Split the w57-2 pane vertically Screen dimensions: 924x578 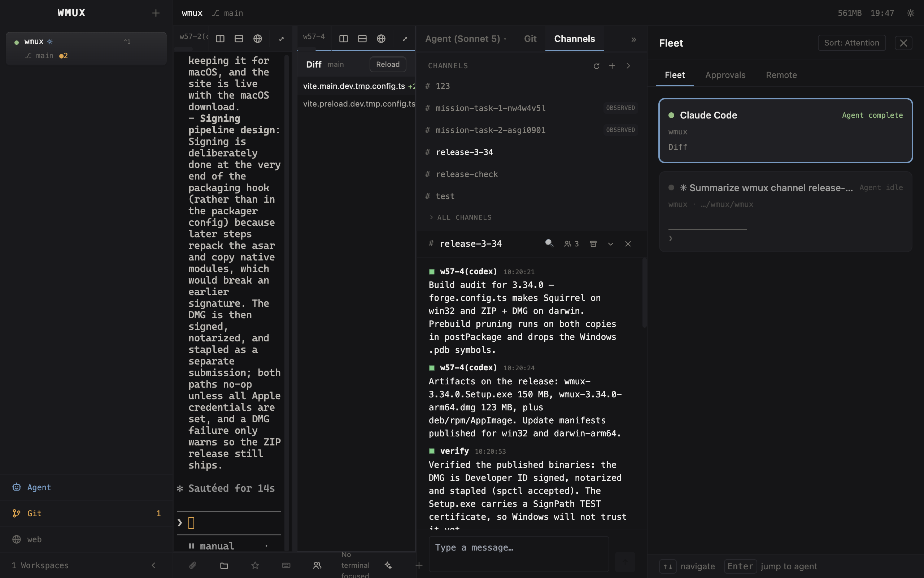click(x=220, y=39)
